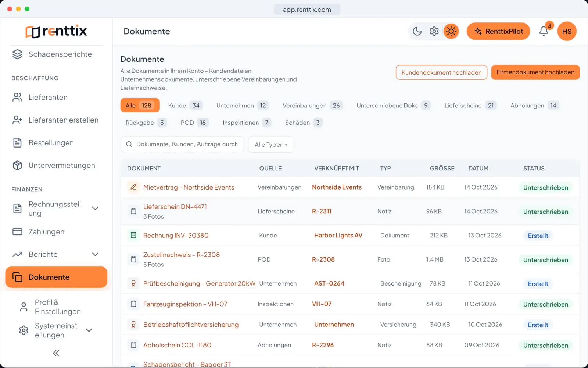Select Dokumente in sidebar
Image resolution: width=588 pixels, height=368 pixels.
[x=56, y=277]
